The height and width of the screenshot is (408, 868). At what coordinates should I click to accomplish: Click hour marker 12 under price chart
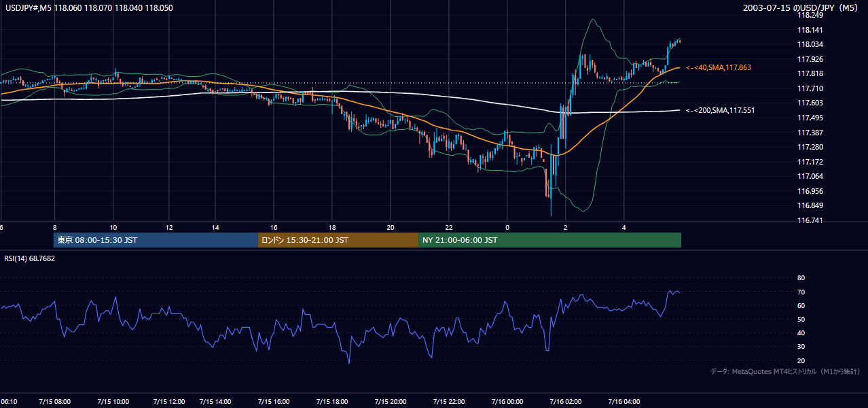168,227
